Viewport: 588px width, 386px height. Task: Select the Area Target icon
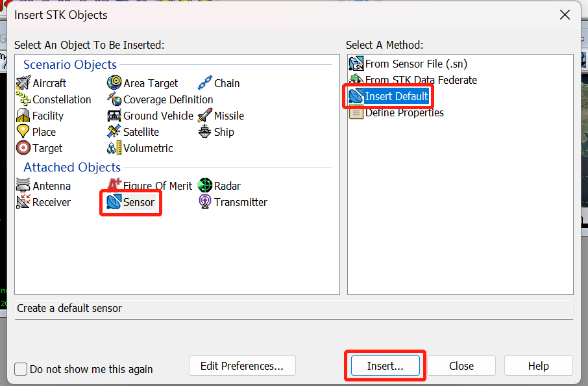click(114, 83)
